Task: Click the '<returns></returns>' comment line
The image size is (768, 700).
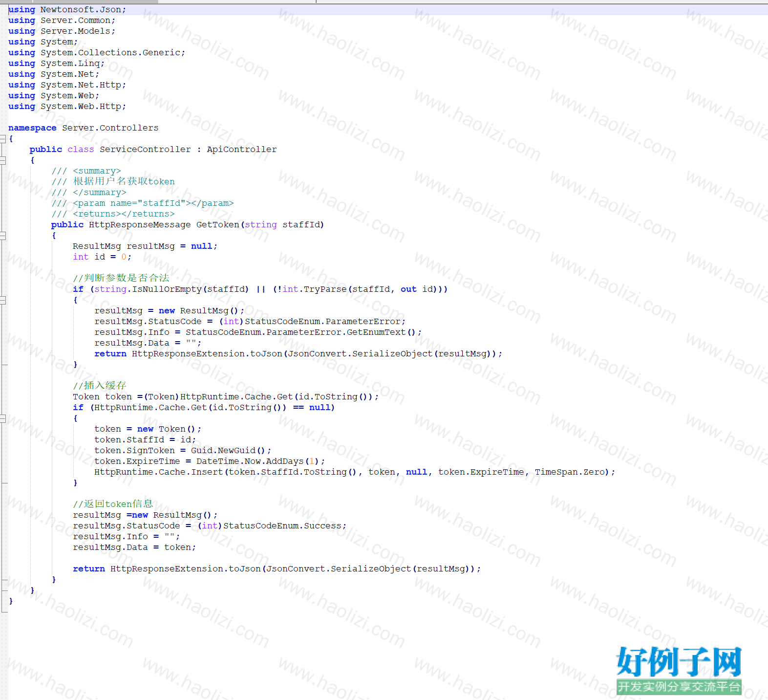Action: click(x=113, y=214)
